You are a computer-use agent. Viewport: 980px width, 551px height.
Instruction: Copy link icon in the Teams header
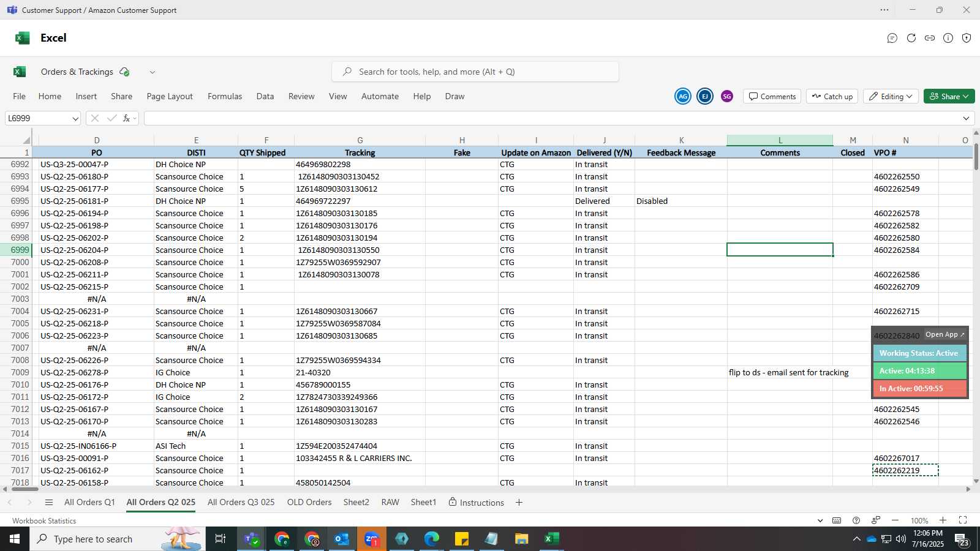[930, 38]
